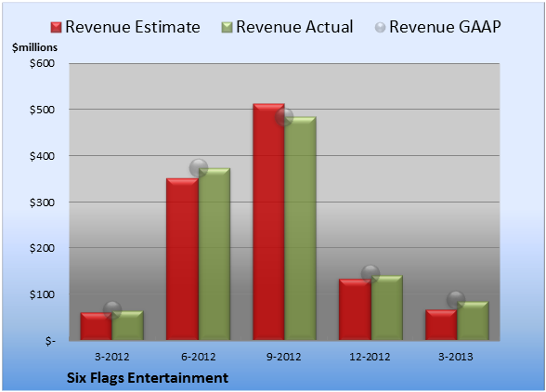546x392 pixels.
Task: Select the green actual bar for 3-2012
Action: tap(128, 325)
